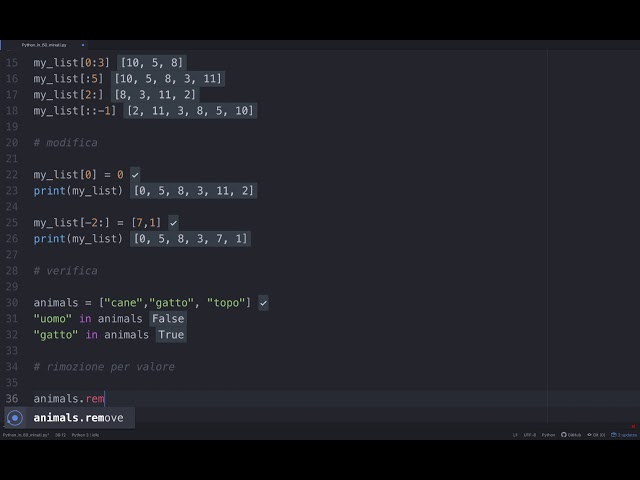Click the string "topo" in the animals list
Image resolution: width=640 pixels, height=480 pixels.
coord(226,303)
